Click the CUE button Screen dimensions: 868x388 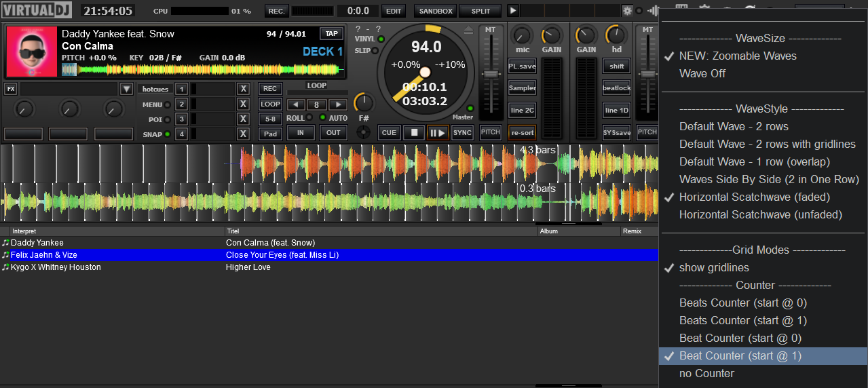389,133
